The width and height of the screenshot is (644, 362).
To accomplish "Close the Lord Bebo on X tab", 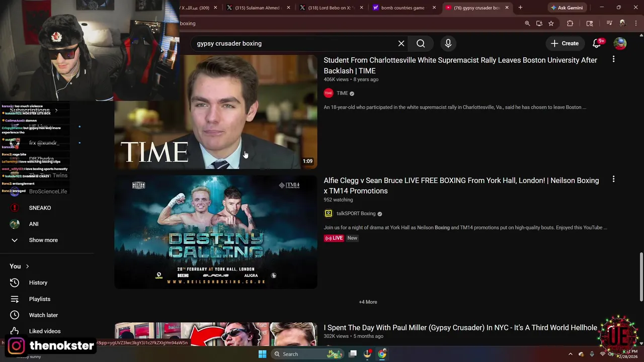I will (x=361, y=8).
